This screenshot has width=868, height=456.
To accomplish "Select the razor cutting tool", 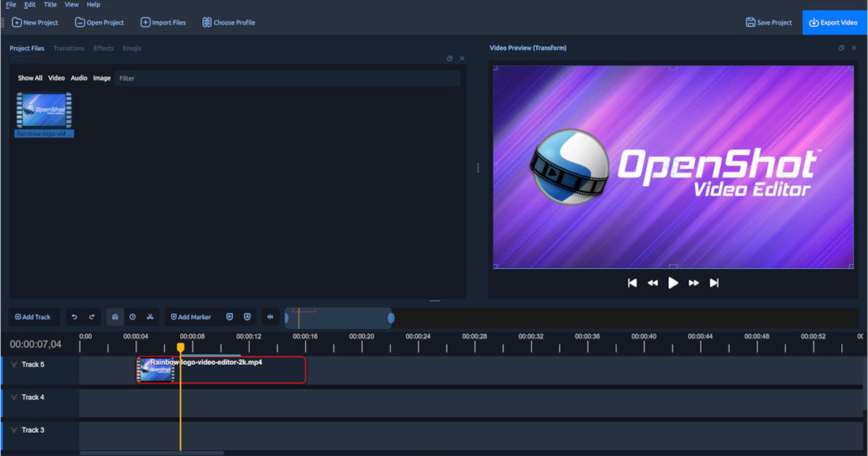I will pos(150,317).
